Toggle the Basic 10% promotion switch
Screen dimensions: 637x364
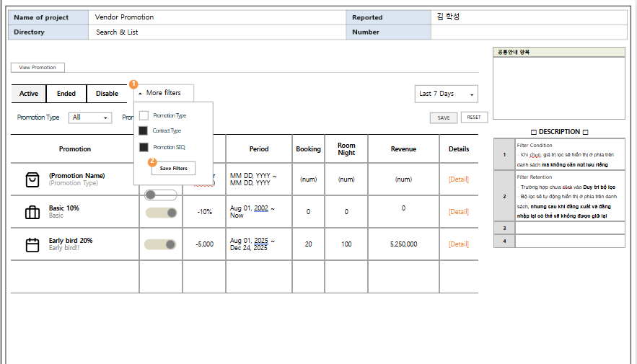[162, 212]
